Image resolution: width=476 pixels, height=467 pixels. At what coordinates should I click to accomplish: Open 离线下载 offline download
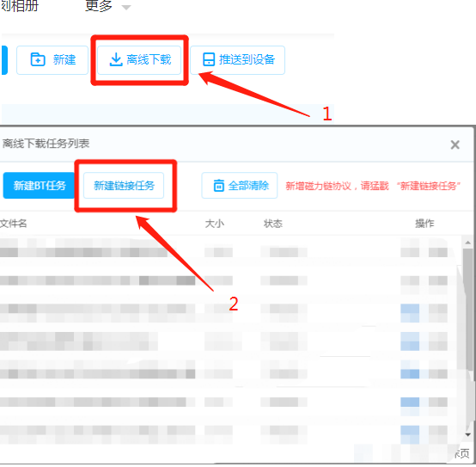(x=139, y=60)
